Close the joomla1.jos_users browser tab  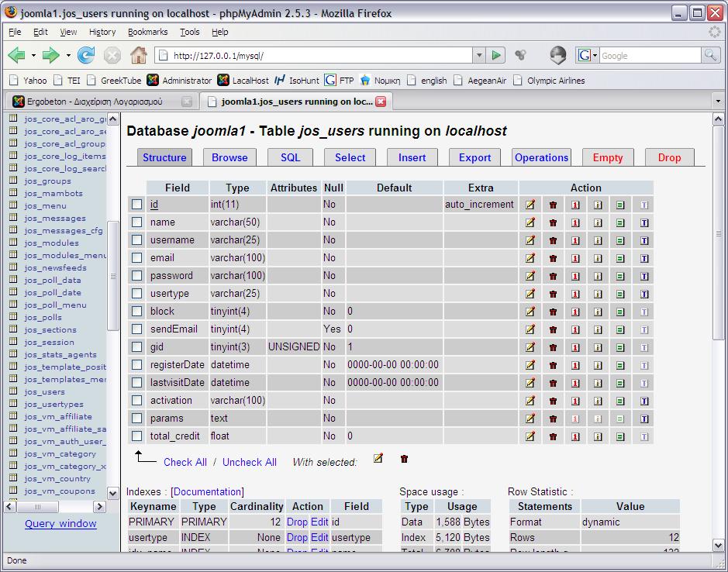[x=381, y=102]
